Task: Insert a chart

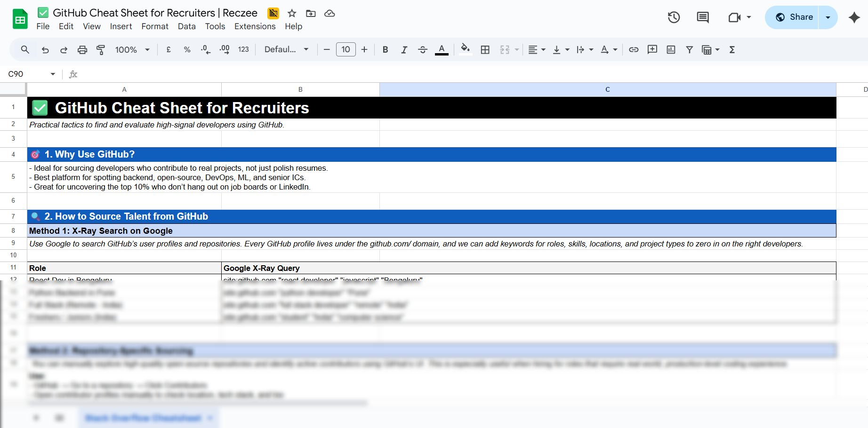Action: point(671,49)
